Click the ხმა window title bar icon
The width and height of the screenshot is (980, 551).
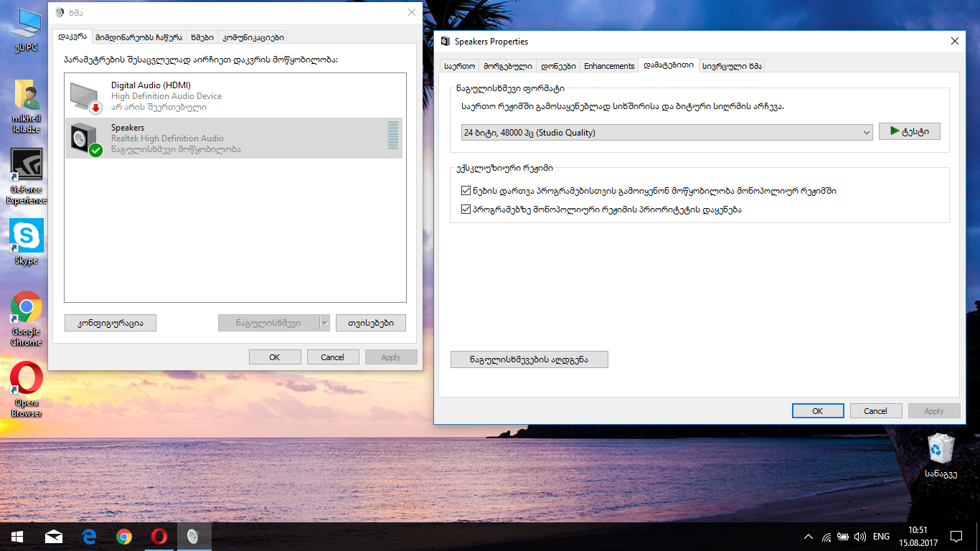60,13
